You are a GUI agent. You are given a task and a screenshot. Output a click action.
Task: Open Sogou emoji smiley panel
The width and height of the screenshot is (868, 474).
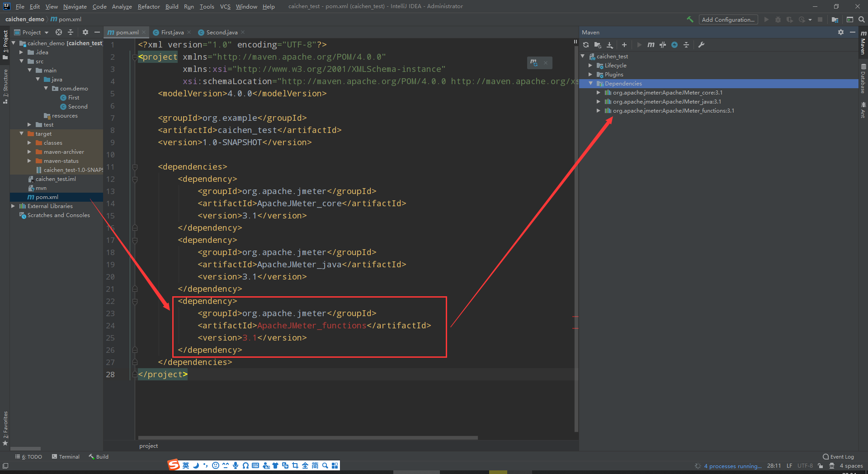[x=216, y=465]
